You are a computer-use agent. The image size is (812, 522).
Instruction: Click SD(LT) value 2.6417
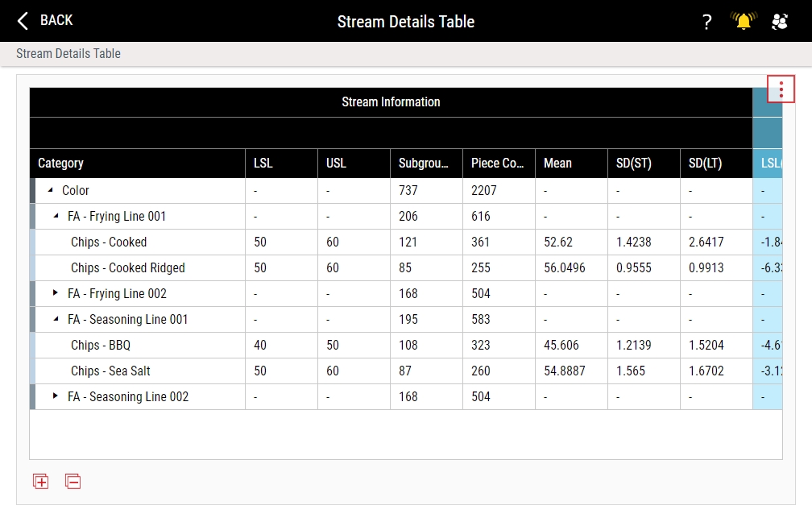click(706, 242)
